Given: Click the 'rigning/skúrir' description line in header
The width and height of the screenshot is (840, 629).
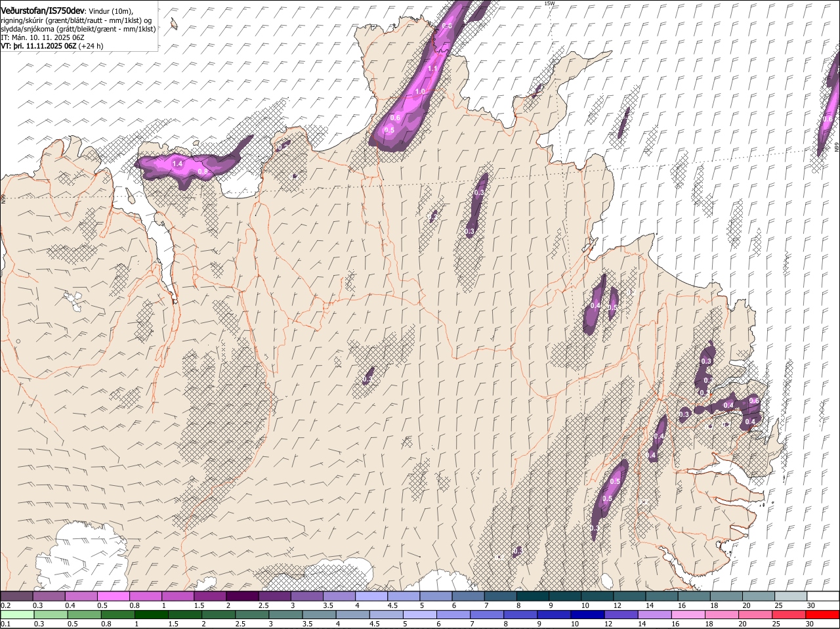Looking at the screenshot, I should (76, 20).
